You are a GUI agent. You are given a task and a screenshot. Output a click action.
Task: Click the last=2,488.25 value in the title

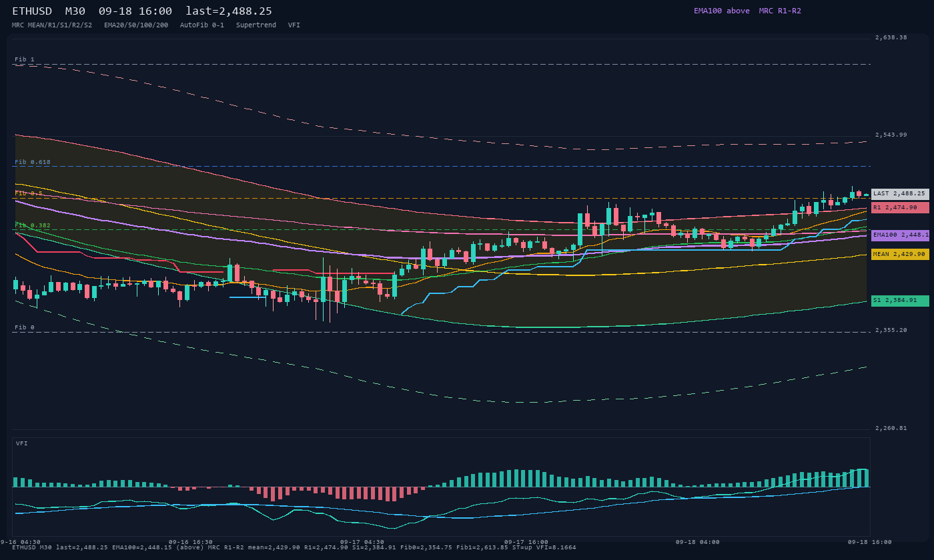(x=229, y=11)
